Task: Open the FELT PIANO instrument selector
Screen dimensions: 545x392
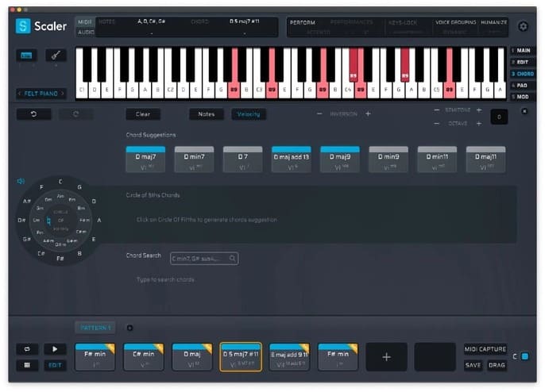Action: 41,94
